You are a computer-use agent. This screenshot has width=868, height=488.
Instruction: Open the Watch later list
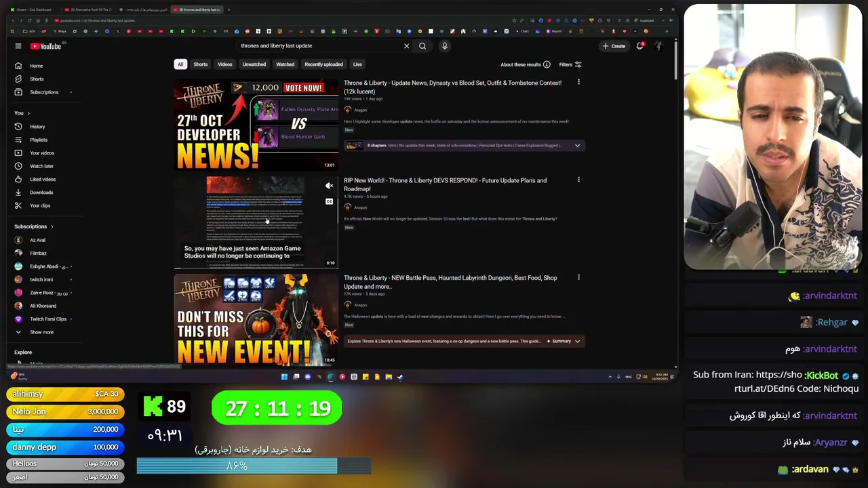tap(41, 166)
